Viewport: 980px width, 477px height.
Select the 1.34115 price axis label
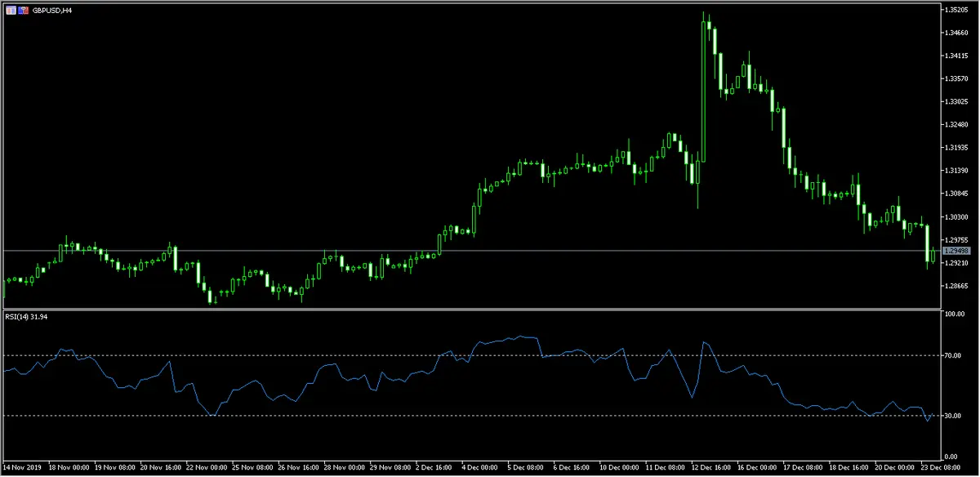tap(955, 56)
